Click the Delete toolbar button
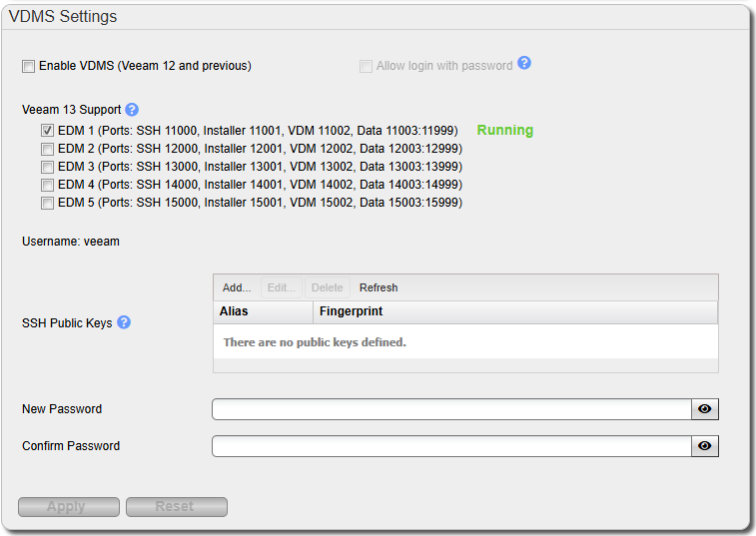The width and height of the screenshot is (756, 536). (x=327, y=287)
